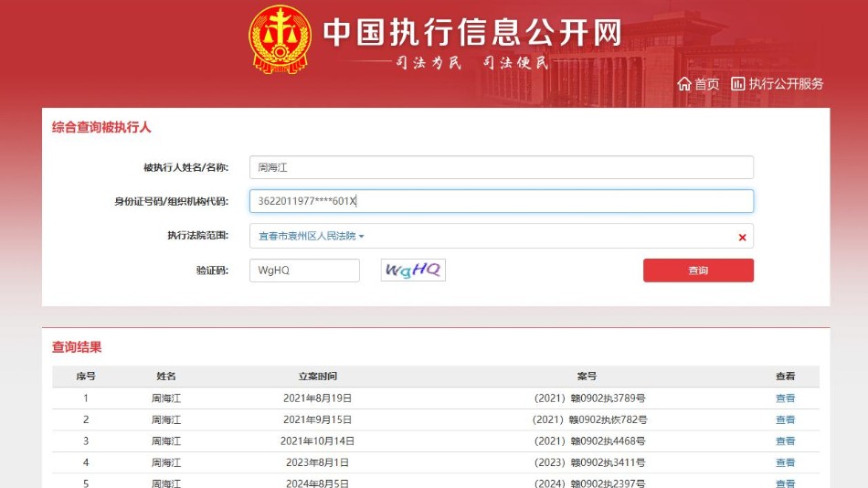View details for case 赣0902执恢782号
This screenshot has height=488, width=868.
pos(785,419)
